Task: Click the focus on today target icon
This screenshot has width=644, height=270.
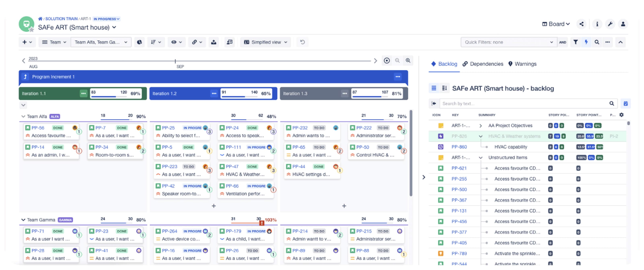Action: 387,61
